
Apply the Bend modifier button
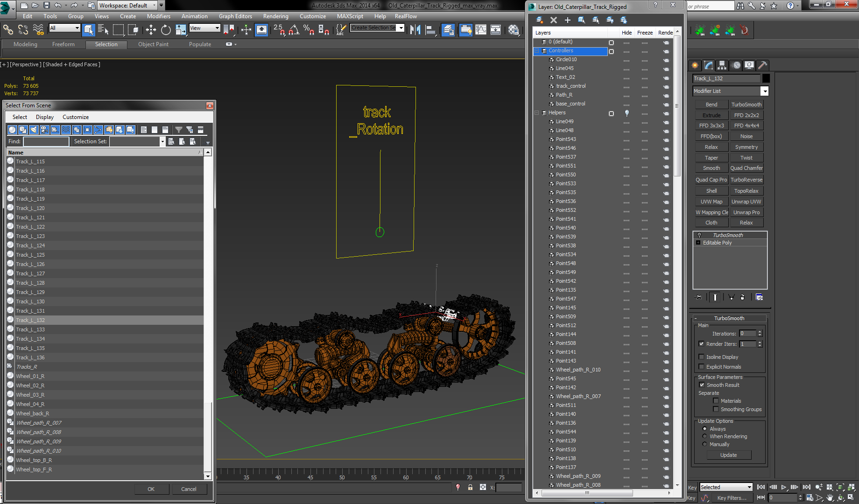711,105
